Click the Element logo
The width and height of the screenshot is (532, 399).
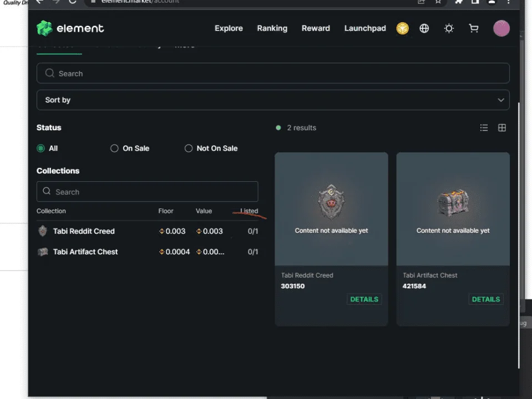(x=70, y=28)
